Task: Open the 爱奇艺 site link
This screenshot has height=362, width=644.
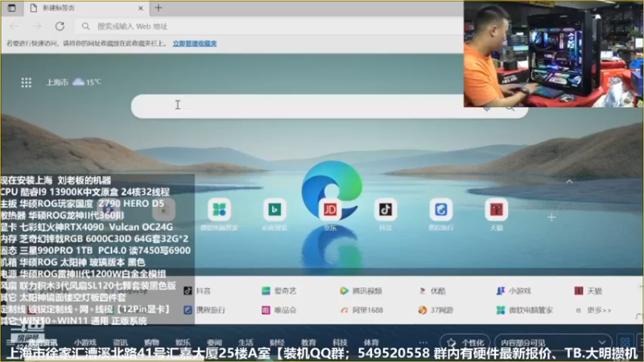Action: 279,291
